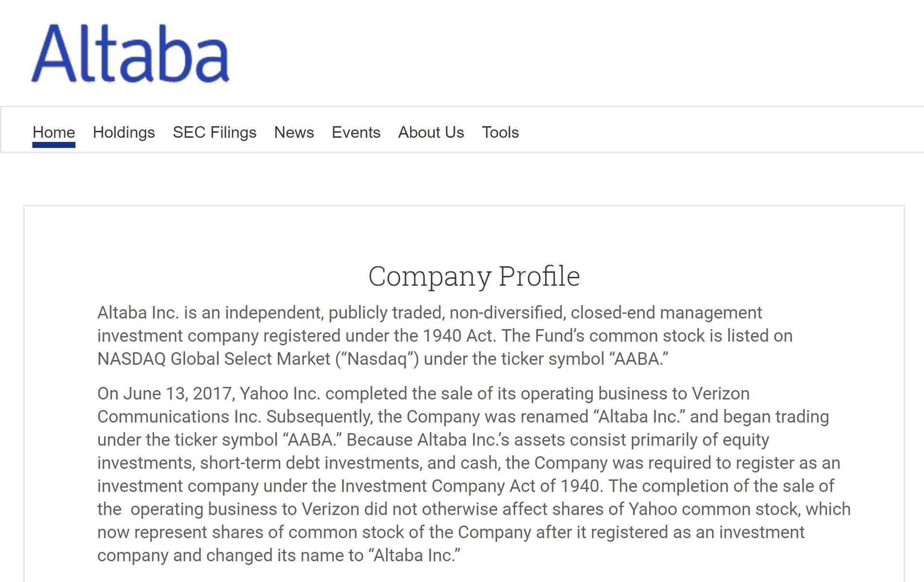Open the About Us page
924x582 pixels.
click(x=430, y=132)
